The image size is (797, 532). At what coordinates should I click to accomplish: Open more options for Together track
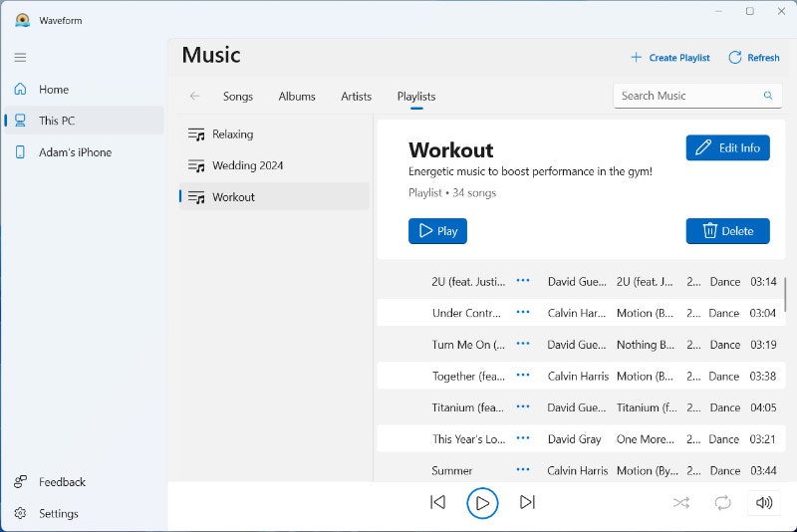[x=523, y=375]
